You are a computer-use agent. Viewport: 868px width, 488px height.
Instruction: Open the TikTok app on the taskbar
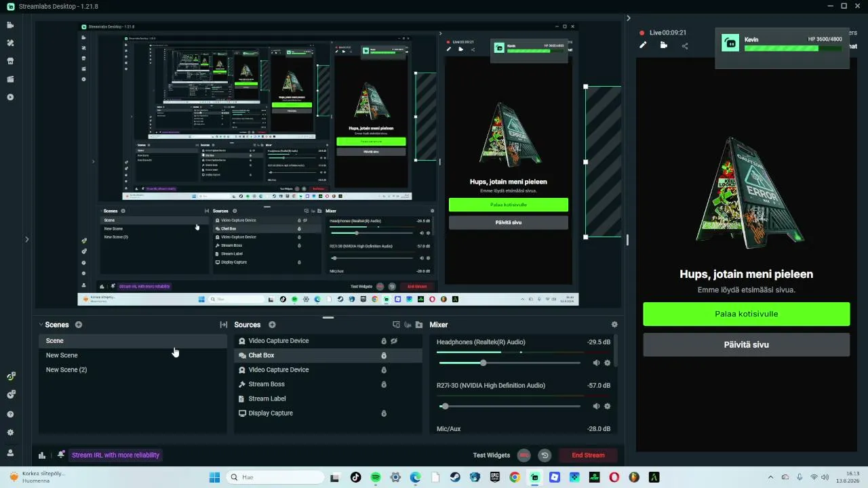point(356,477)
